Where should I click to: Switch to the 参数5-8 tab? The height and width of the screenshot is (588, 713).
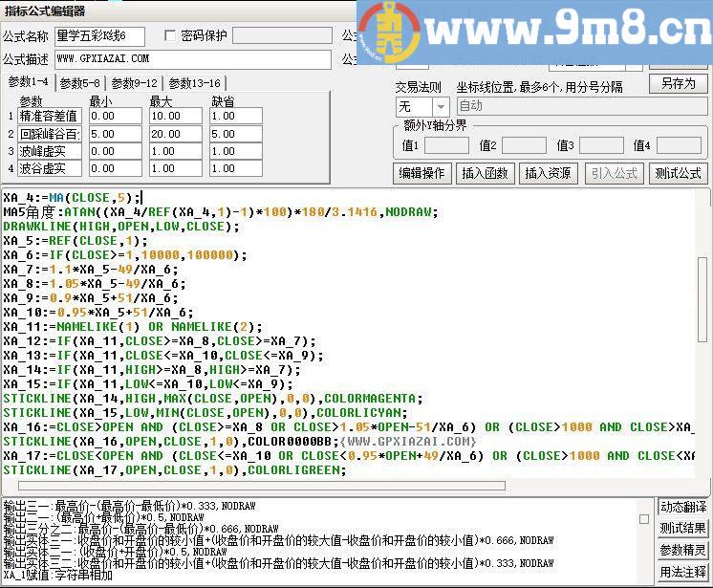coord(81,83)
